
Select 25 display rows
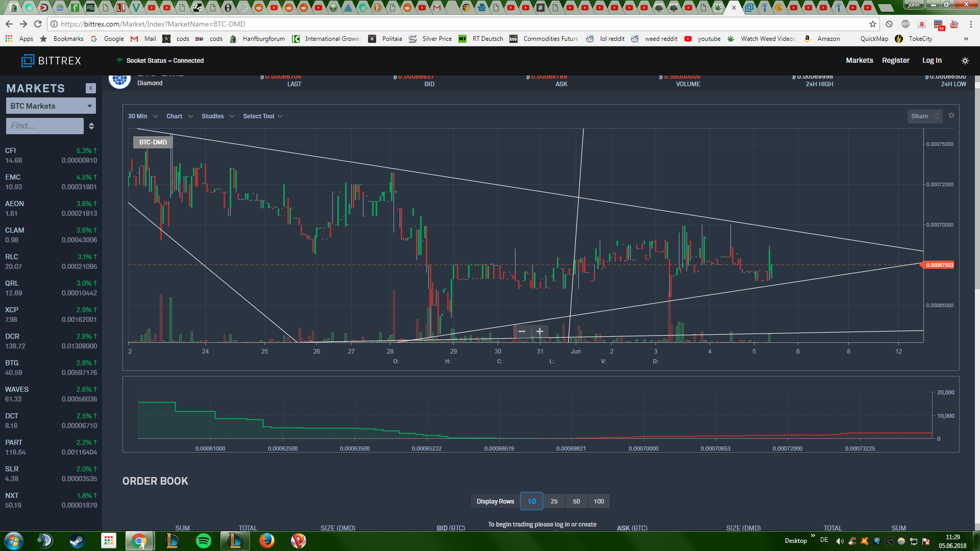coord(554,502)
